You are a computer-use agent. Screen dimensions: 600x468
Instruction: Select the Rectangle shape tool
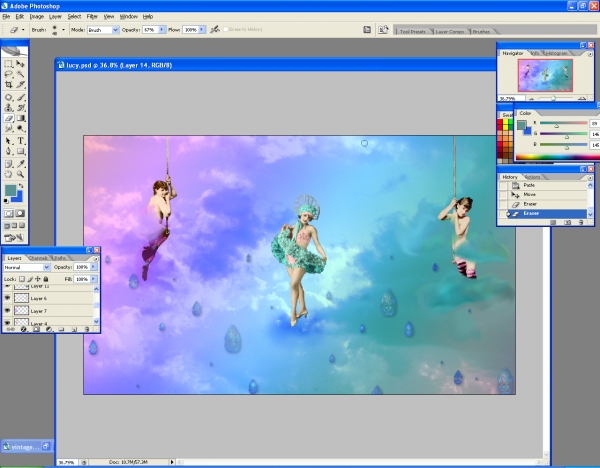pyautogui.click(x=21, y=152)
